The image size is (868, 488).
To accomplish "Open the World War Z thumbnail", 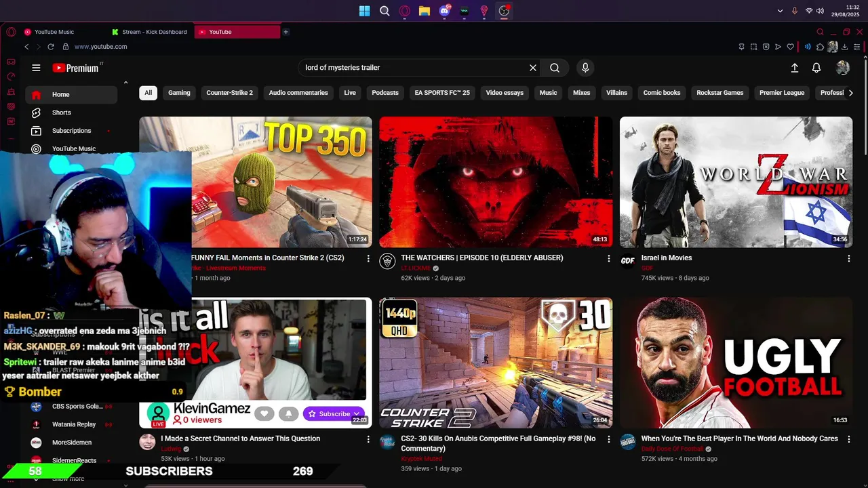I will (x=736, y=182).
